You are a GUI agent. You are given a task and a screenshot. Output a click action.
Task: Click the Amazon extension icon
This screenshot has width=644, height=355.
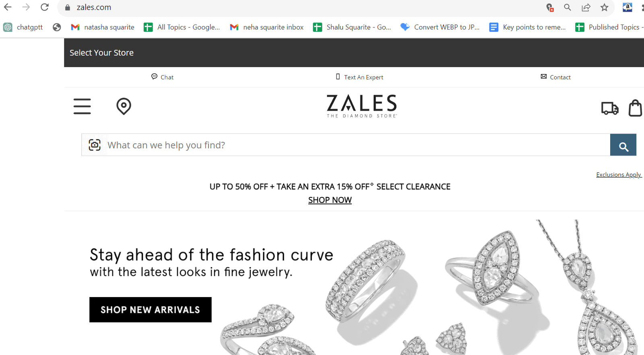point(627,7)
